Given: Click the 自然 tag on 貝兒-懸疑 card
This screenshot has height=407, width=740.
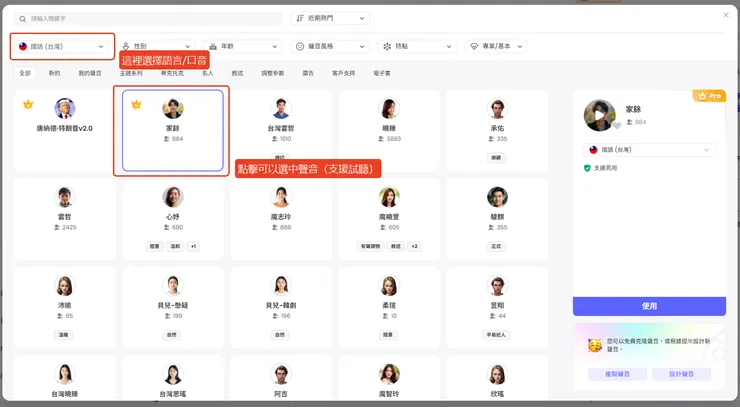Looking at the screenshot, I should click(x=172, y=335).
